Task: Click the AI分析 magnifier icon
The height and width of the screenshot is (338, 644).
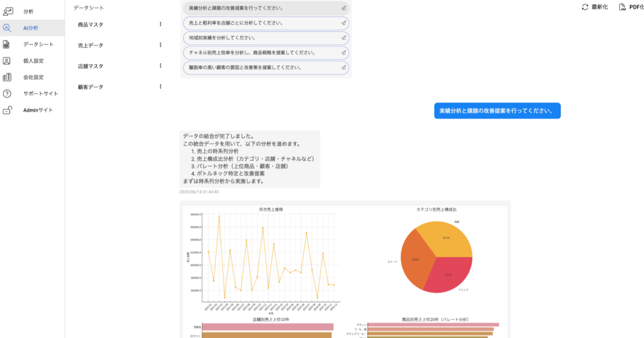Action: coord(7,28)
